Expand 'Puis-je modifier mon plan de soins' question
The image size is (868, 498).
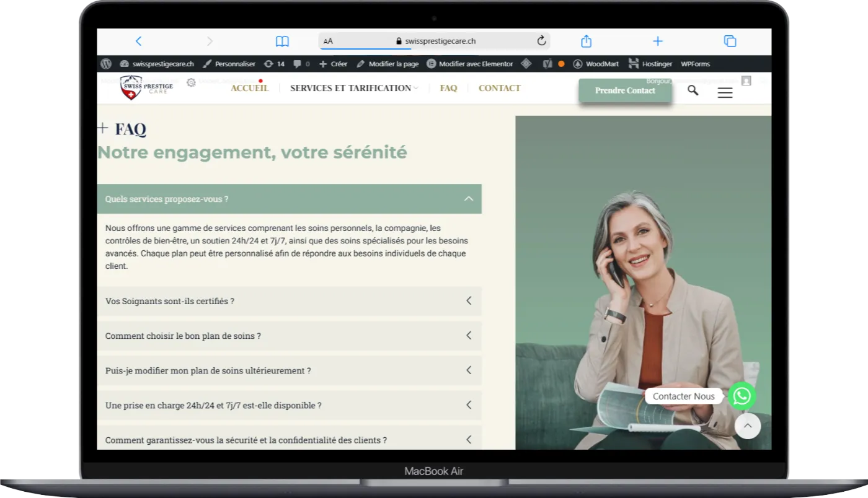click(289, 370)
